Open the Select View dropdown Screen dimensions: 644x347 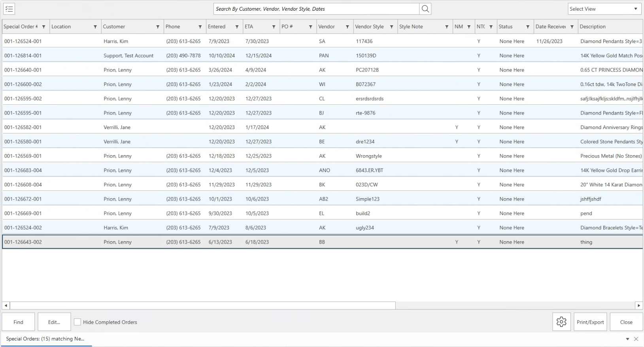pyautogui.click(x=605, y=9)
